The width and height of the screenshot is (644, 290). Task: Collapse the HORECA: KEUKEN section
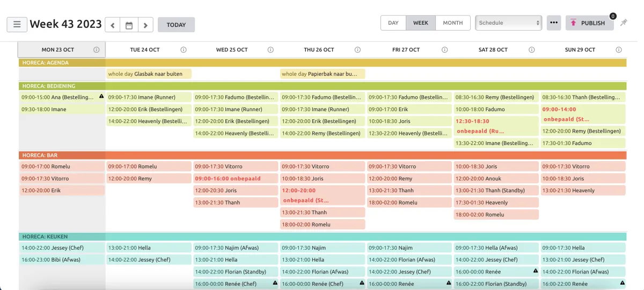322,236
